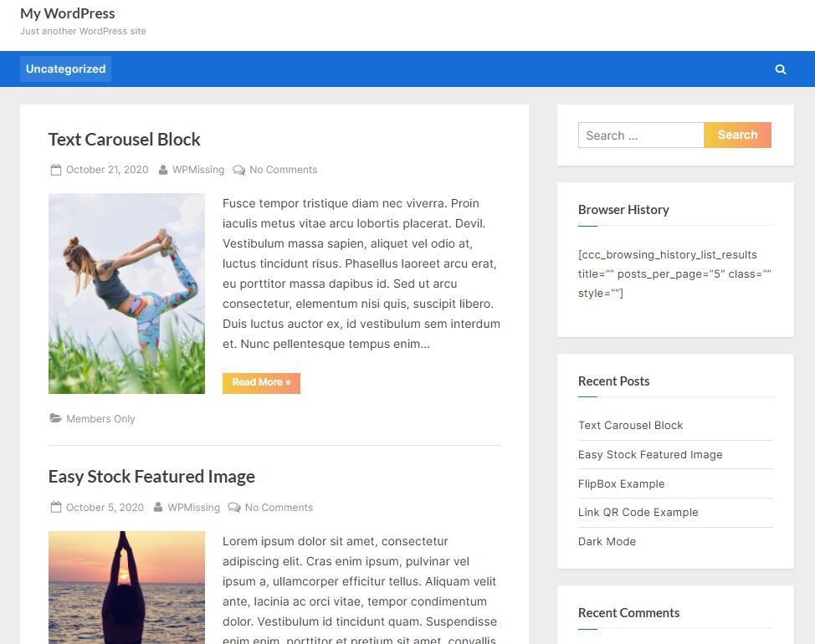Open the Dark Mode recent post

tap(607, 541)
